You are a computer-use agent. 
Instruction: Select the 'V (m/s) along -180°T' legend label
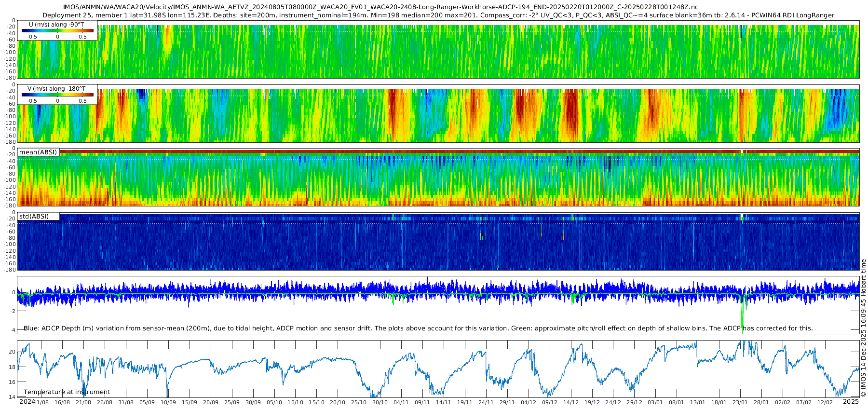pos(57,89)
